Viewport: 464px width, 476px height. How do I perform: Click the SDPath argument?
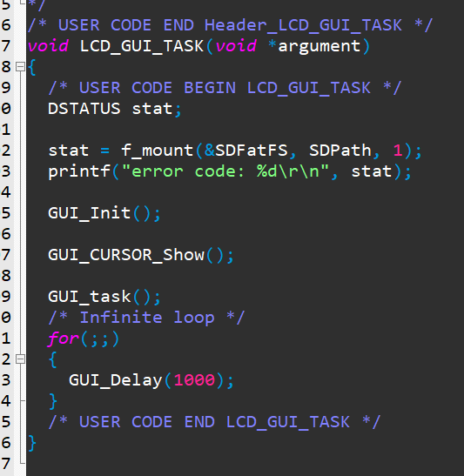340,151
